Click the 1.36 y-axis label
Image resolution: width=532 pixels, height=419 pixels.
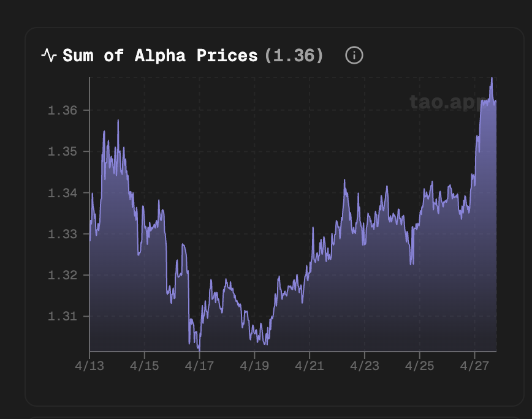pyautogui.click(x=61, y=110)
